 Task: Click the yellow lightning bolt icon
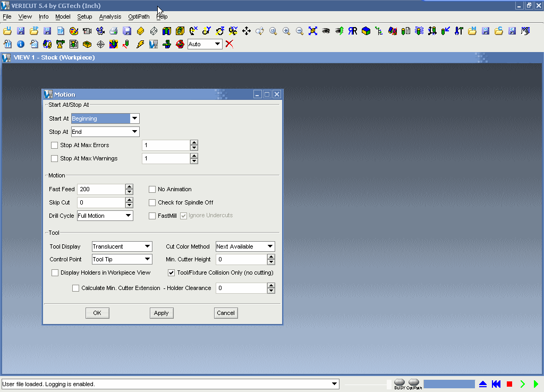pos(140,44)
